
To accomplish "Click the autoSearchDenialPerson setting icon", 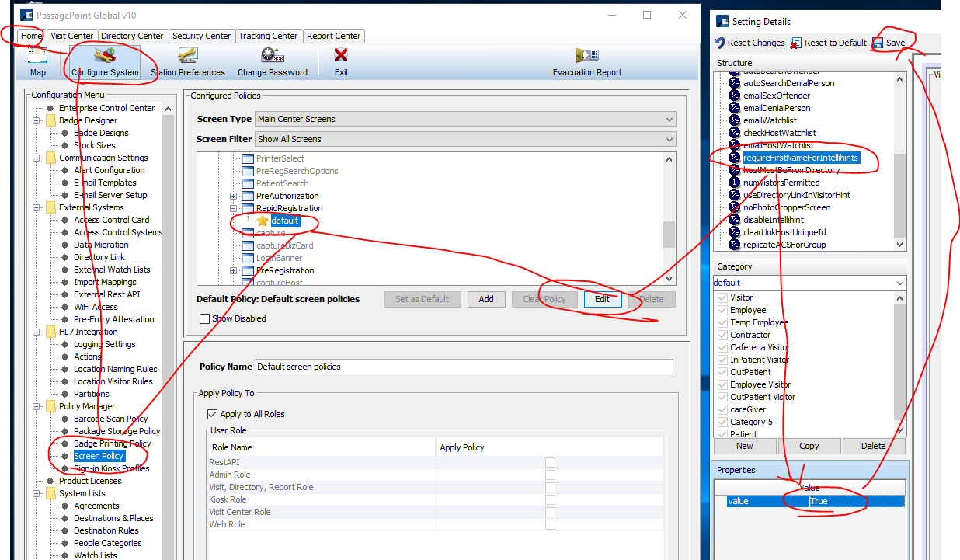I will point(735,83).
